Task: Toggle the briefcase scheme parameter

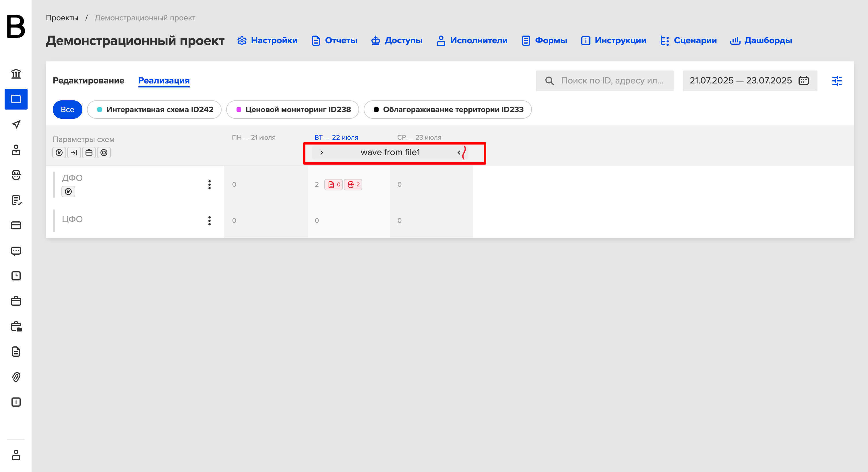Action: pyautogui.click(x=89, y=153)
